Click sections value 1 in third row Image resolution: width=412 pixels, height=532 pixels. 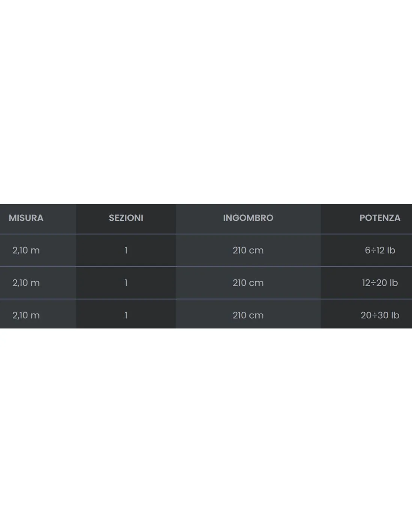pos(126,315)
